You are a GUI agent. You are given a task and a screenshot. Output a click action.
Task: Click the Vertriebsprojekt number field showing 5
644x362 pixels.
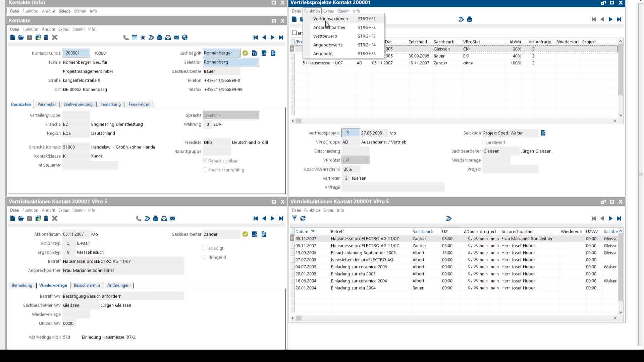[351, 133]
